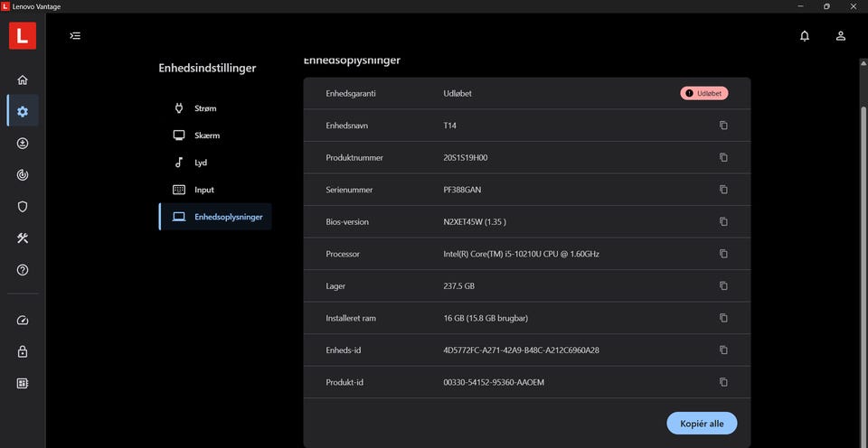
Task: Open the Lyd settings section
Action: tap(215, 163)
